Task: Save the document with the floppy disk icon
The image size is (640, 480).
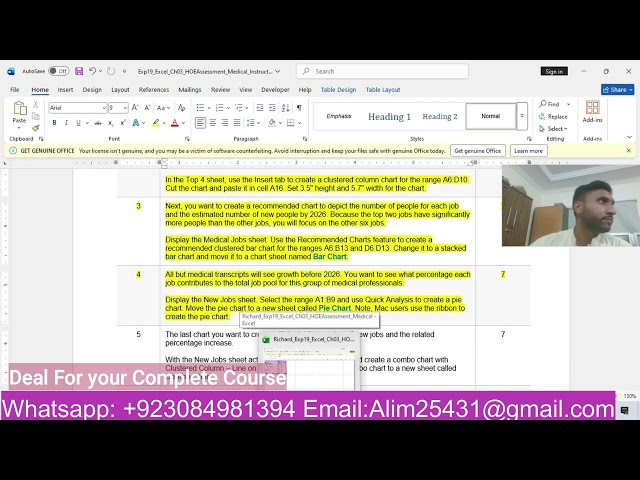Action: [x=79, y=71]
